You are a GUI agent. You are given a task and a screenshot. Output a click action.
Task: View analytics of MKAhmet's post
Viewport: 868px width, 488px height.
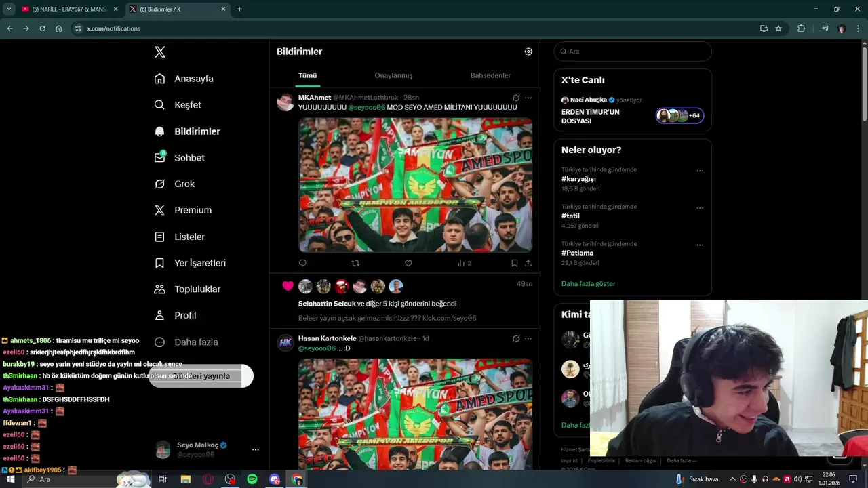(464, 263)
